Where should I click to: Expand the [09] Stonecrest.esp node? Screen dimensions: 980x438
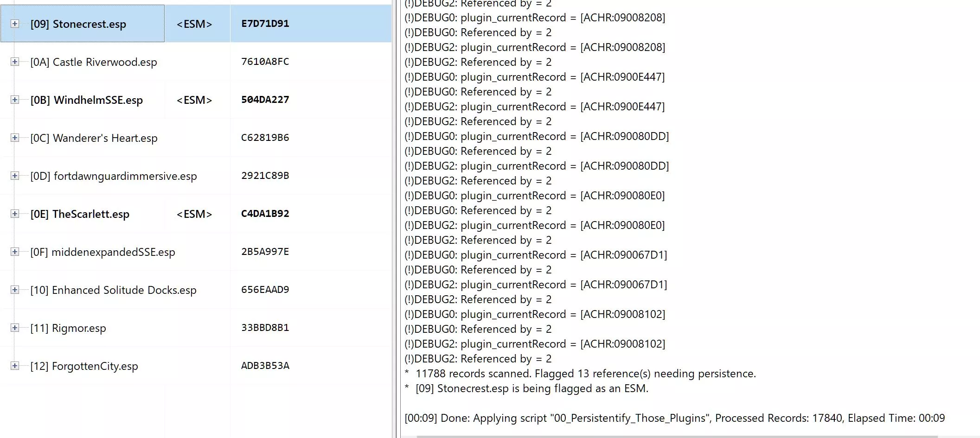[15, 24]
